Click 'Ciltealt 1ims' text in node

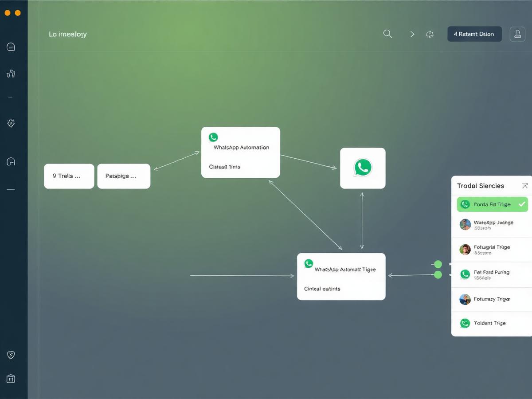click(x=224, y=167)
